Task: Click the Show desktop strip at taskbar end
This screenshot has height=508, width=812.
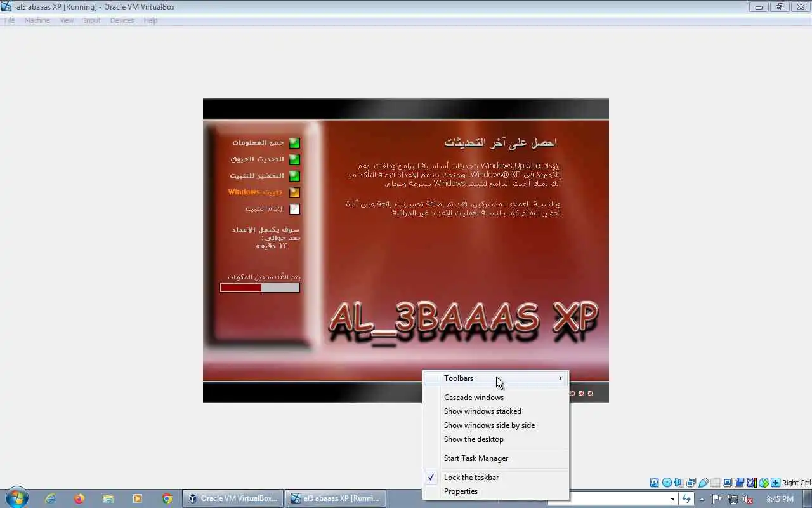Action: coord(807,498)
